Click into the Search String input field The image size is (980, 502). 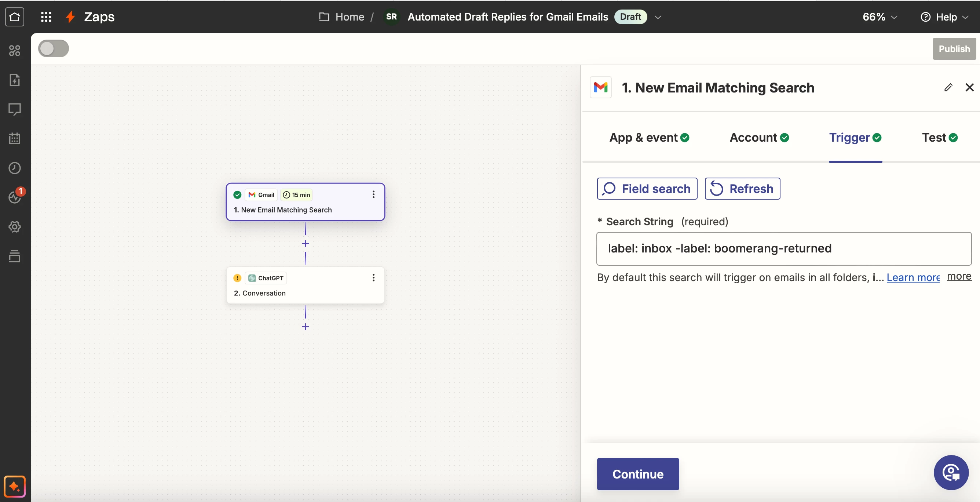(x=784, y=248)
